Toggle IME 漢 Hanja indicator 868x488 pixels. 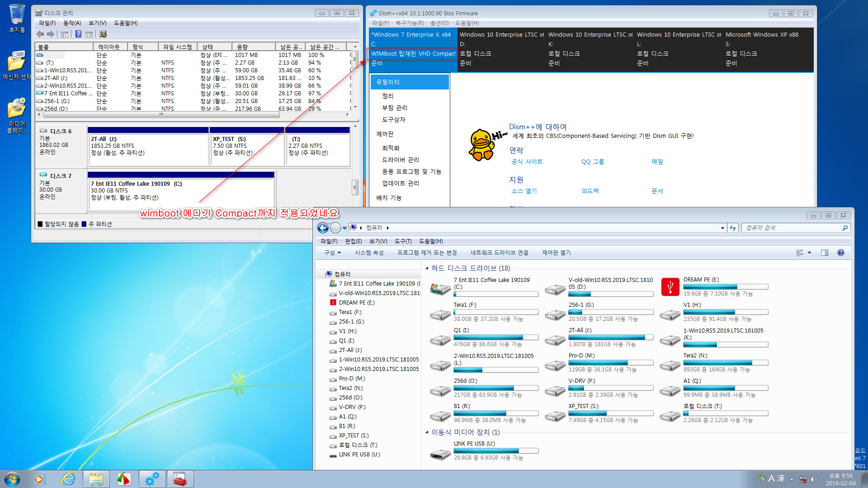tap(781, 478)
